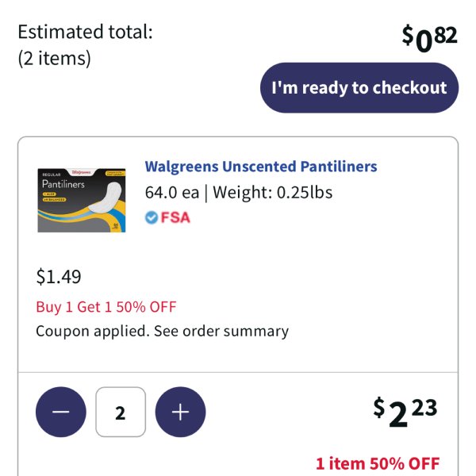Click the $2.23 item subtotal price
This screenshot has width=476, height=476.
pyautogui.click(x=405, y=412)
